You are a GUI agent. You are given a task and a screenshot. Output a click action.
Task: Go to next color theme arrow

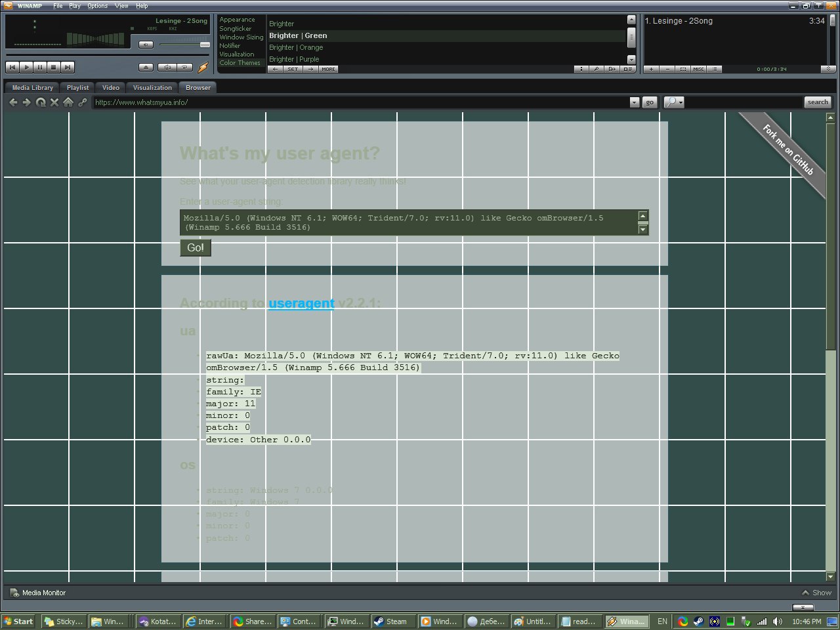310,69
